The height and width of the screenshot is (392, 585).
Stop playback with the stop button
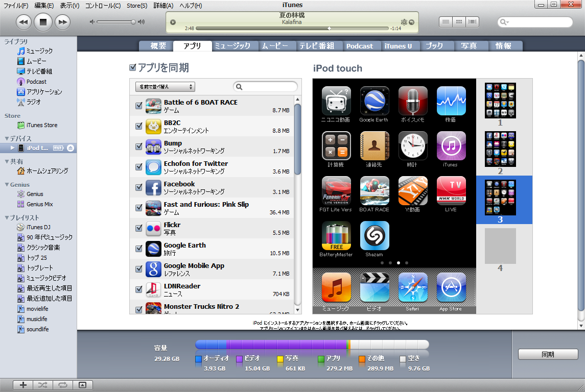click(43, 22)
